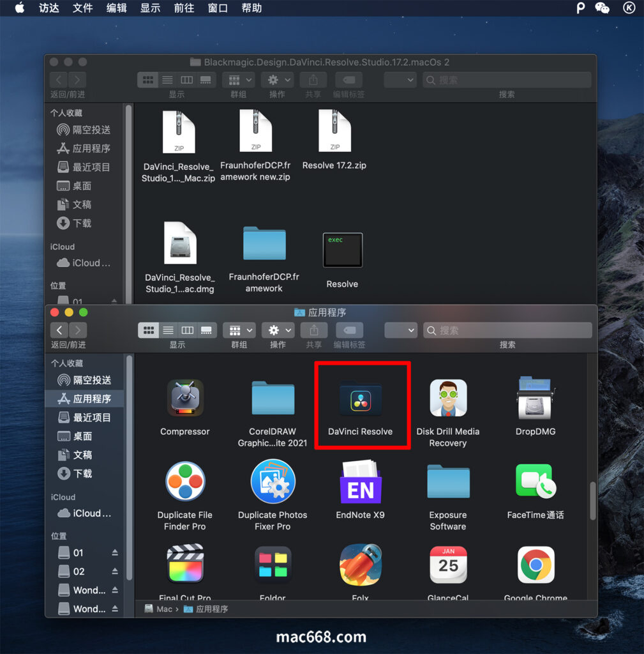
Task: Switch back window to list view
Action: coord(167,80)
